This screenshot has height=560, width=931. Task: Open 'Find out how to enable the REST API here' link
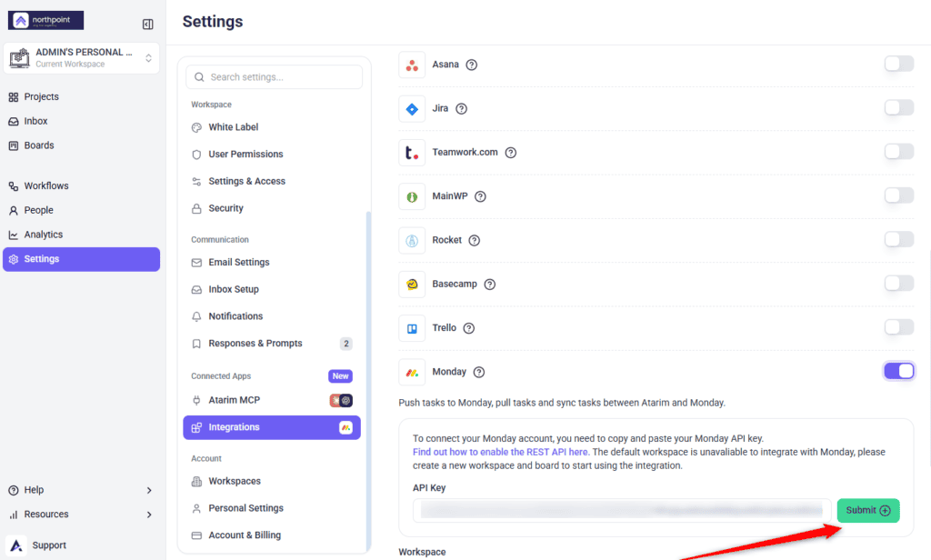coord(500,453)
